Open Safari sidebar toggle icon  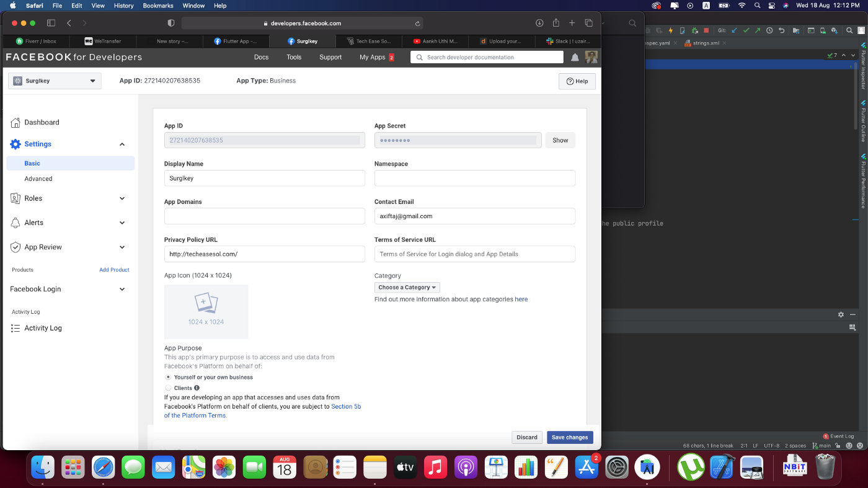pyautogui.click(x=51, y=23)
